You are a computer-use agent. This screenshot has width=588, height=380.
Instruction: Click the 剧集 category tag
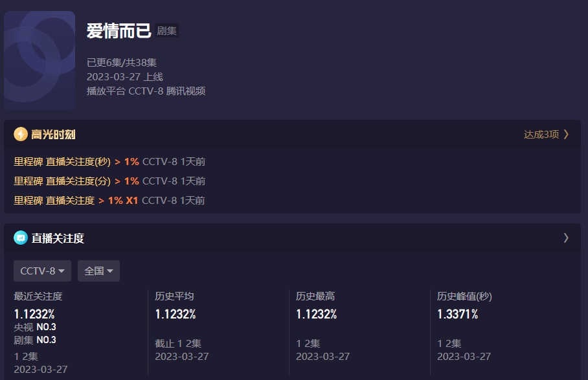(167, 30)
